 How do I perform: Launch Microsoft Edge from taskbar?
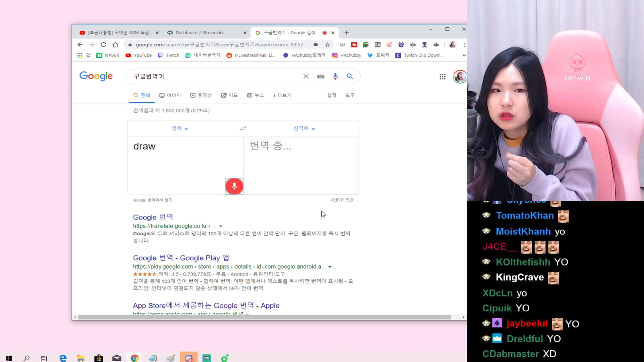click(63, 358)
